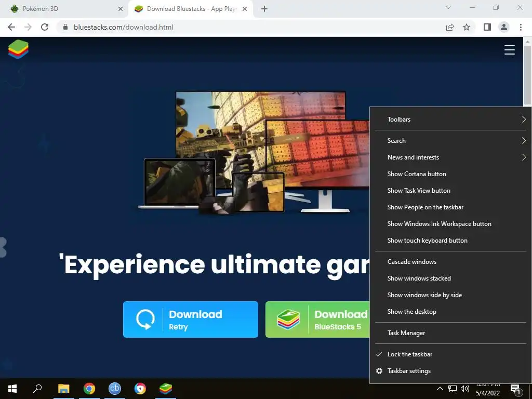Screen dimensions: 532x399
Task: Reload the BlueStacks download page
Action: 45,27
